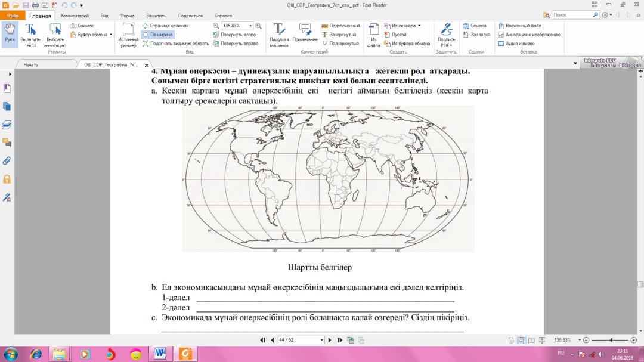Open the Bookmarks panel in the sidebar

pyautogui.click(x=7, y=89)
